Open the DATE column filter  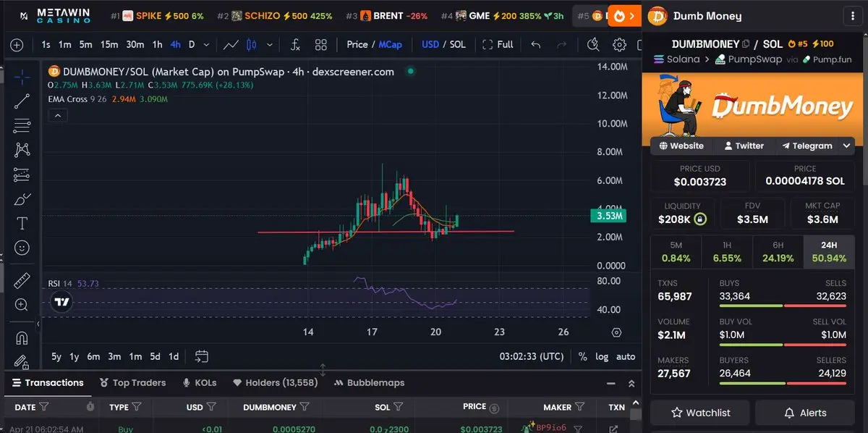(44, 407)
